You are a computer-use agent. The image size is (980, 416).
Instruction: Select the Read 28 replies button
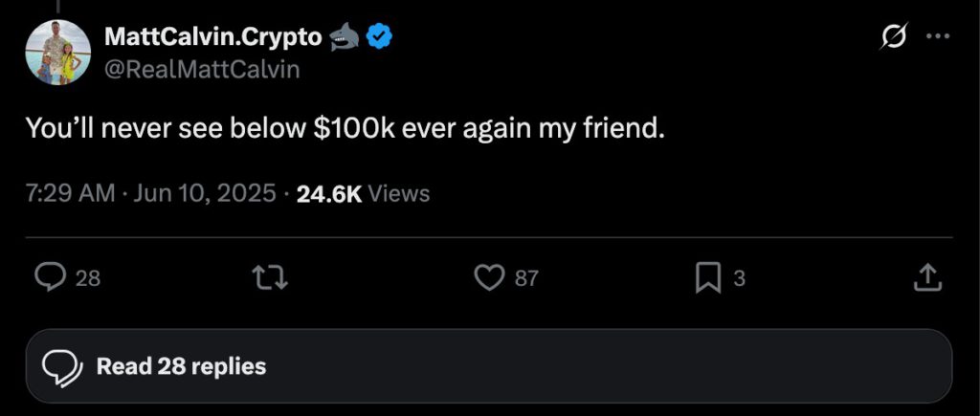(x=489, y=366)
